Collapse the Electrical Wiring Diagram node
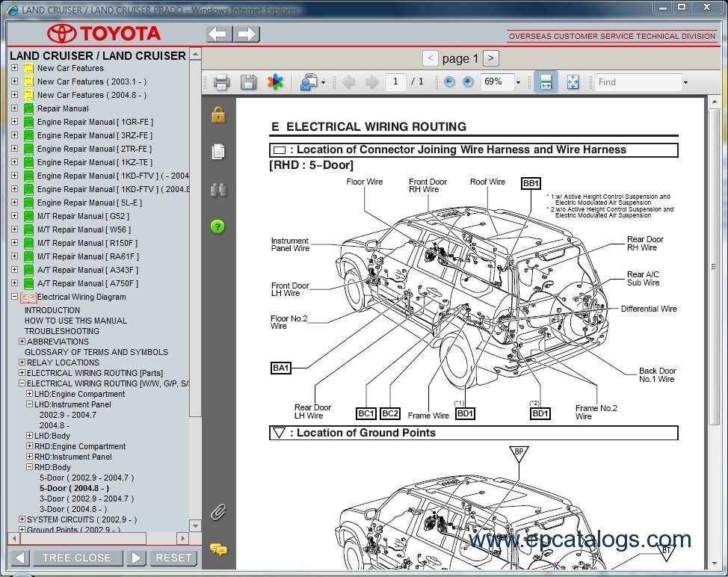This screenshot has width=728, height=577. coord(14,297)
